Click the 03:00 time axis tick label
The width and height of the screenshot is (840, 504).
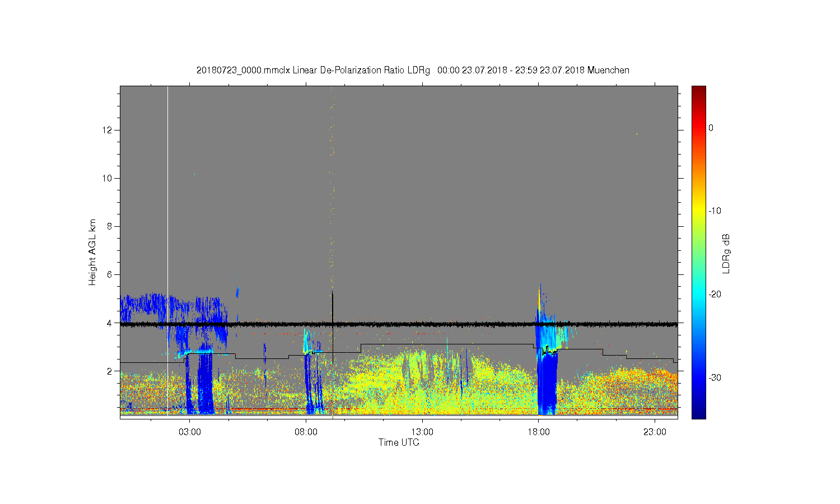coord(190,432)
